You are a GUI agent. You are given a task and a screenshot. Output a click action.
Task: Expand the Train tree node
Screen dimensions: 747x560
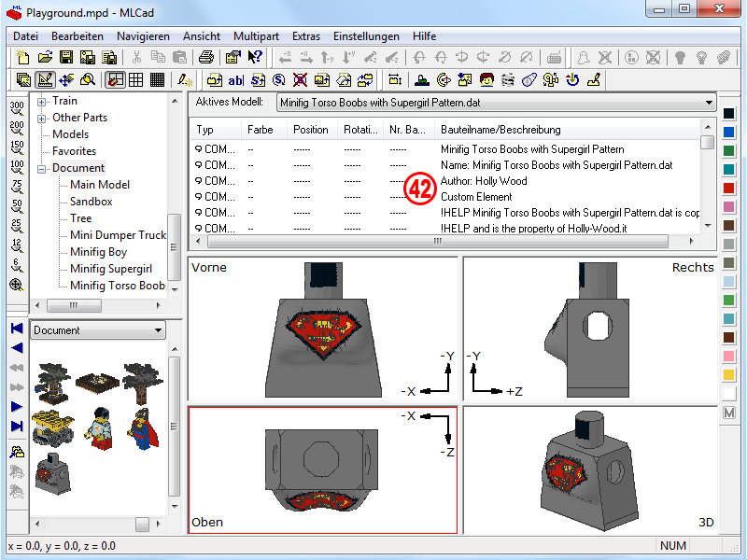click(42, 102)
